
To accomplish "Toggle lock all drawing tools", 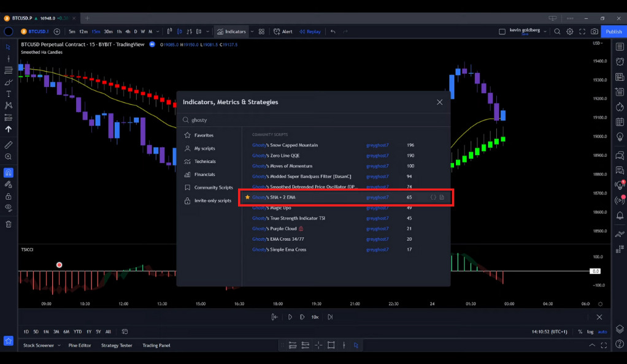I will (9, 196).
